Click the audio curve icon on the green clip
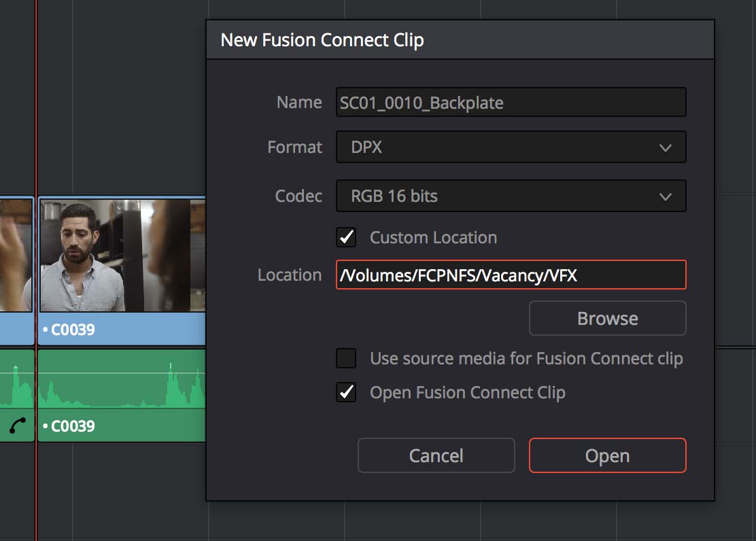Image resolution: width=756 pixels, height=541 pixels. pos(18,425)
